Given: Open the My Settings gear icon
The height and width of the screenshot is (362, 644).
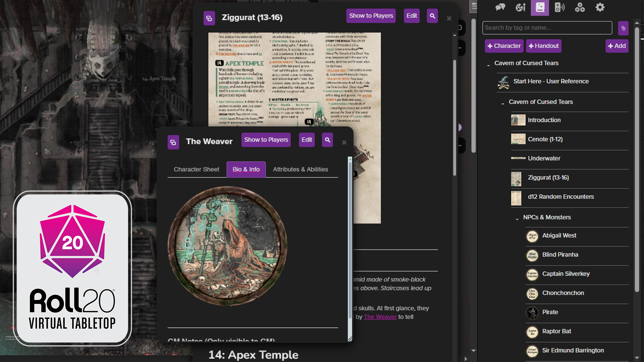Looking at the screenshot, I should [x=600, y=7].
